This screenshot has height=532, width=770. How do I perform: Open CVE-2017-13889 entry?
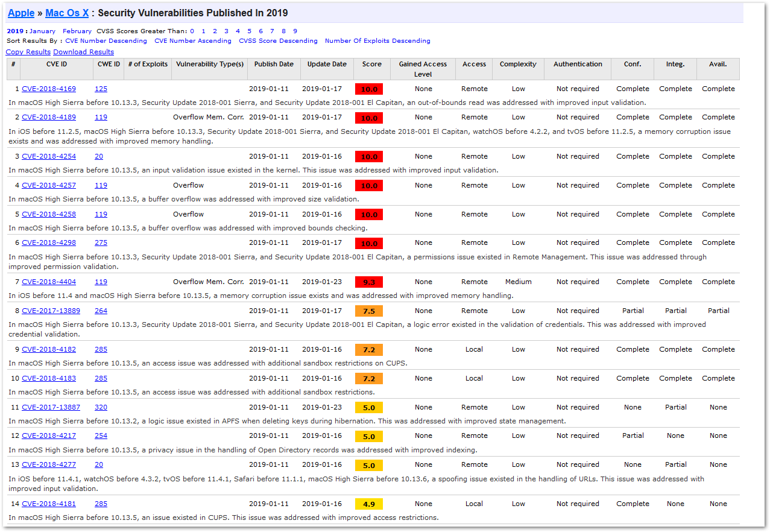tap(51, 311)
